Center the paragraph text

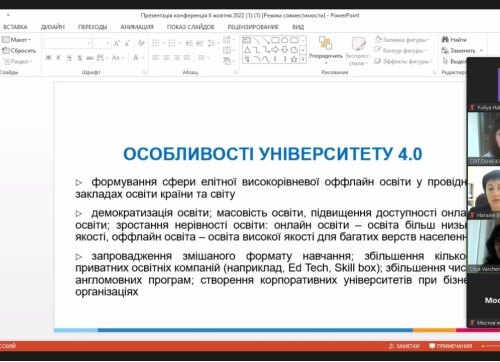(166, 58)
